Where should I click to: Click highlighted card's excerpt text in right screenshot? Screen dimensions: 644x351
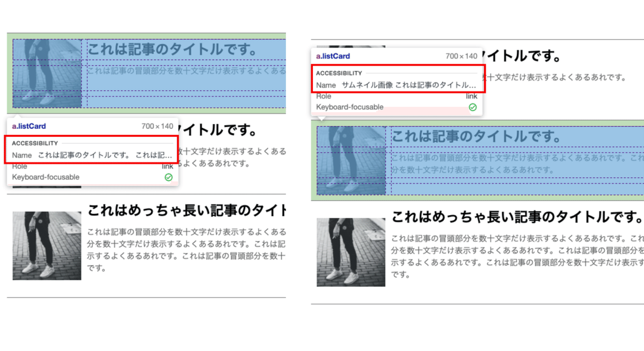[x=517, y=163]
